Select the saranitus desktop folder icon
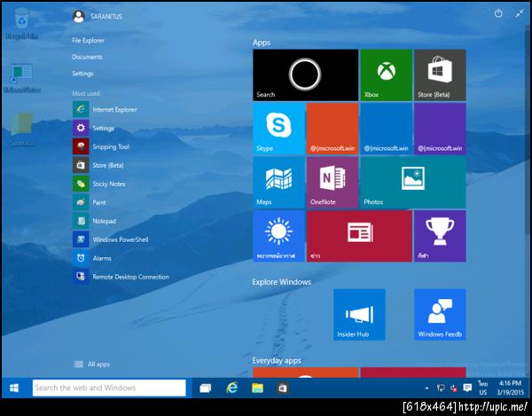Image resolution: width=532 pixels, height=416 pixels. tap(22, 130)
